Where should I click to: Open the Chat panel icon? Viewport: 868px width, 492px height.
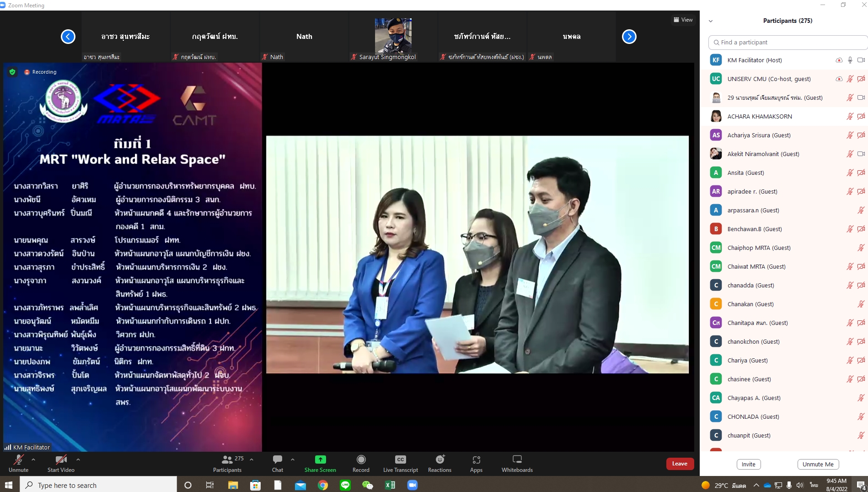tap(277, 460)
